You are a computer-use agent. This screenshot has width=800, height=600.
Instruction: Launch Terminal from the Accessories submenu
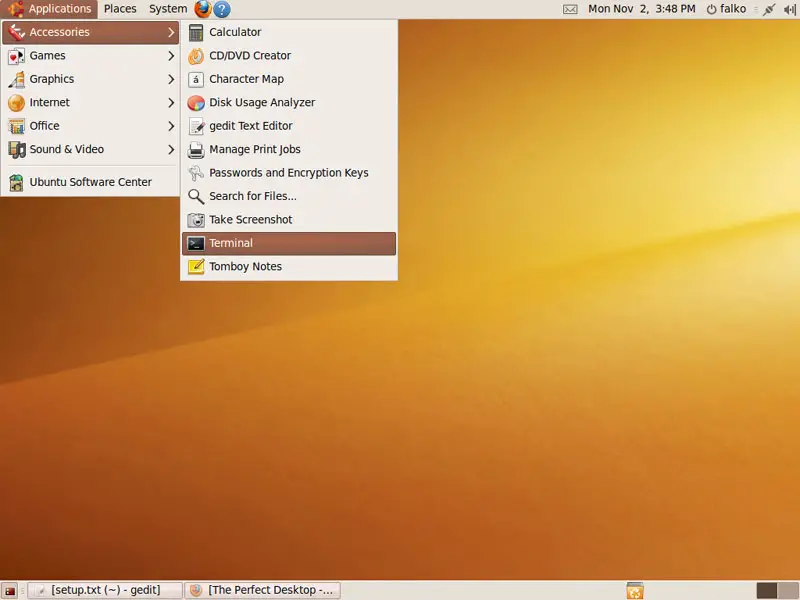(x=289, y=243)
